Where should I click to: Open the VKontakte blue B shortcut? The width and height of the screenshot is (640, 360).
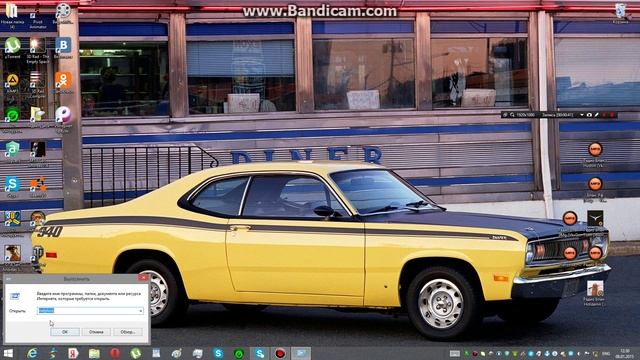pyautogui.click(x=63, y=45)
